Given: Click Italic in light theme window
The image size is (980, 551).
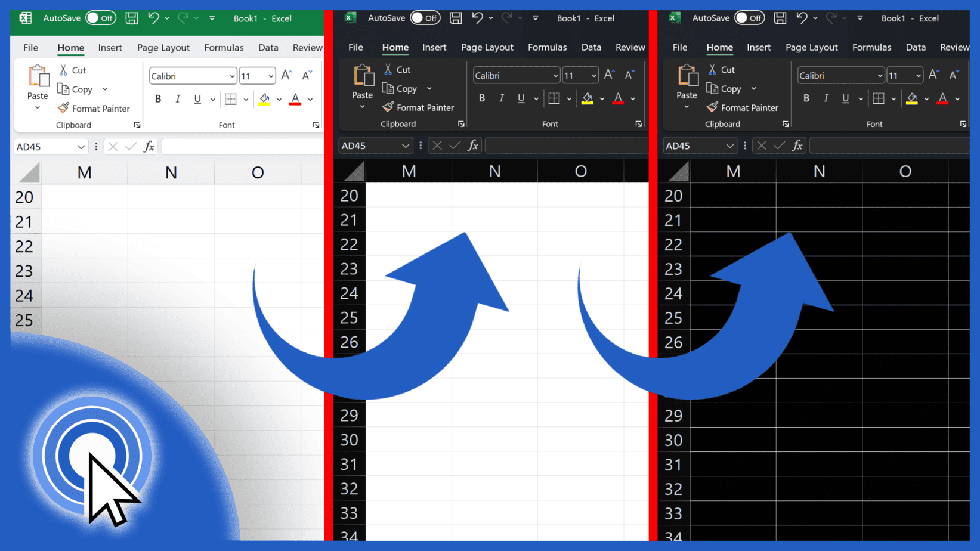Looking at the screenshot, I should coord(178,99).
